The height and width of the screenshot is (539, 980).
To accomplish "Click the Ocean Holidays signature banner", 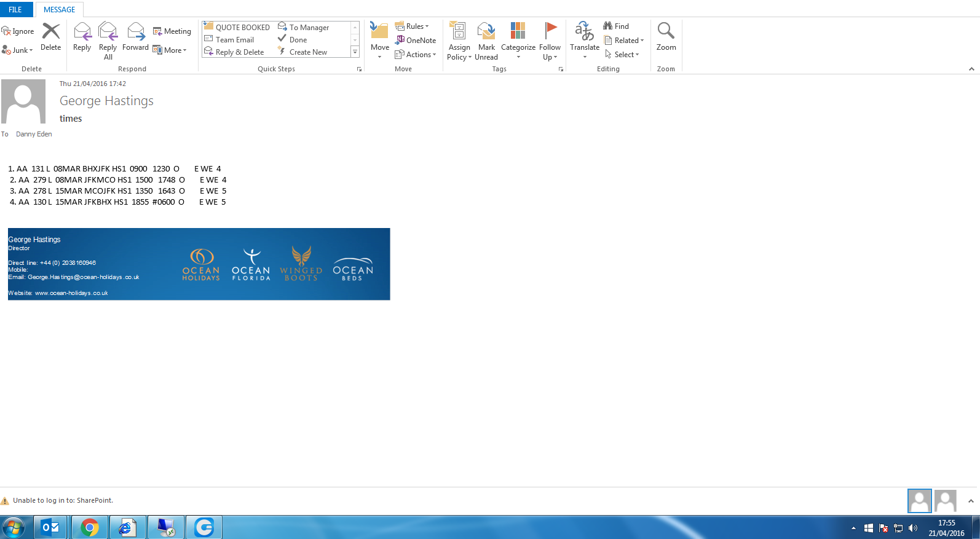I will [199, 264].
